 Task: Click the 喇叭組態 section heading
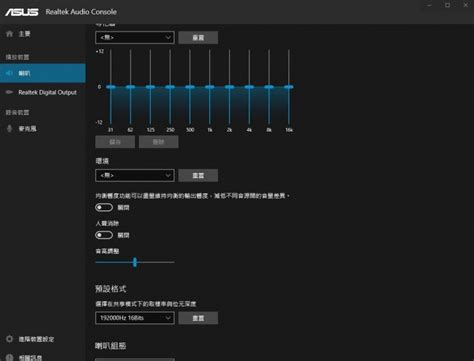click(x=111, y=346)
